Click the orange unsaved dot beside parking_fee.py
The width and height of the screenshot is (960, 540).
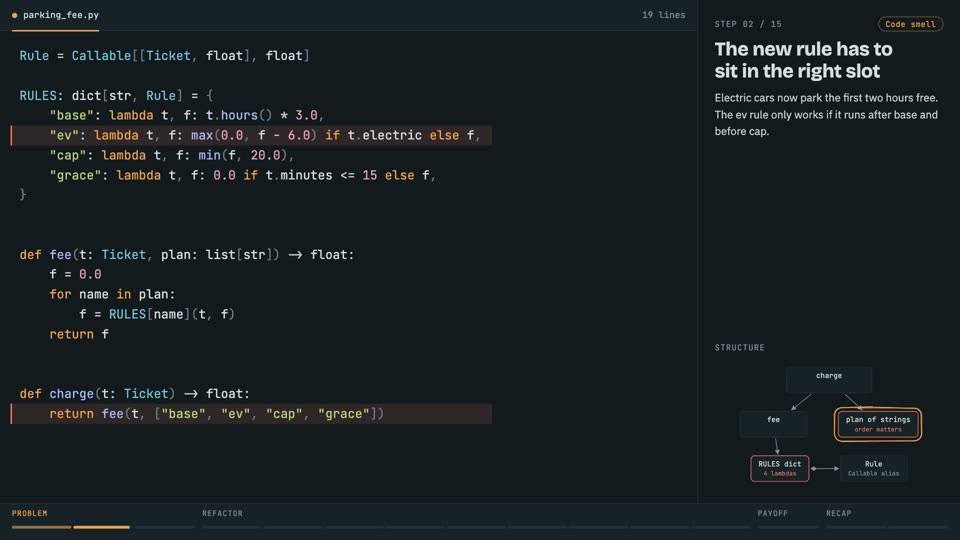[x=15, y=15]
